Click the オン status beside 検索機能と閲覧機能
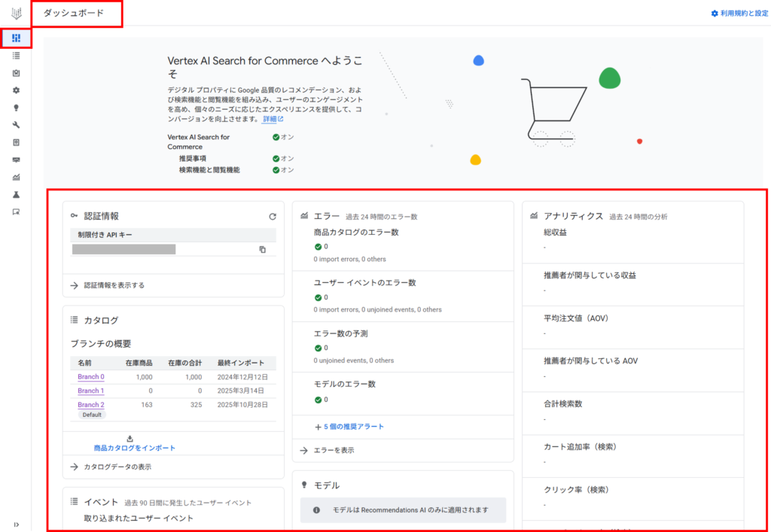 click(x=283, y=170)
